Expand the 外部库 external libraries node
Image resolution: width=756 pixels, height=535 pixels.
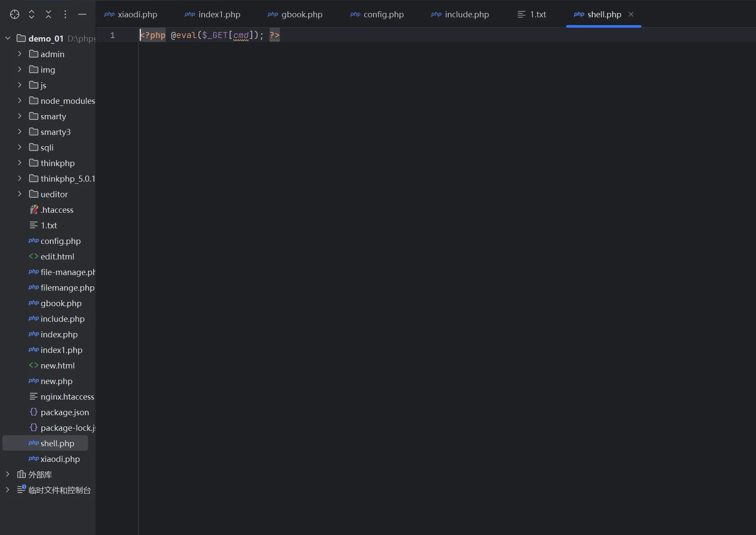8,474
